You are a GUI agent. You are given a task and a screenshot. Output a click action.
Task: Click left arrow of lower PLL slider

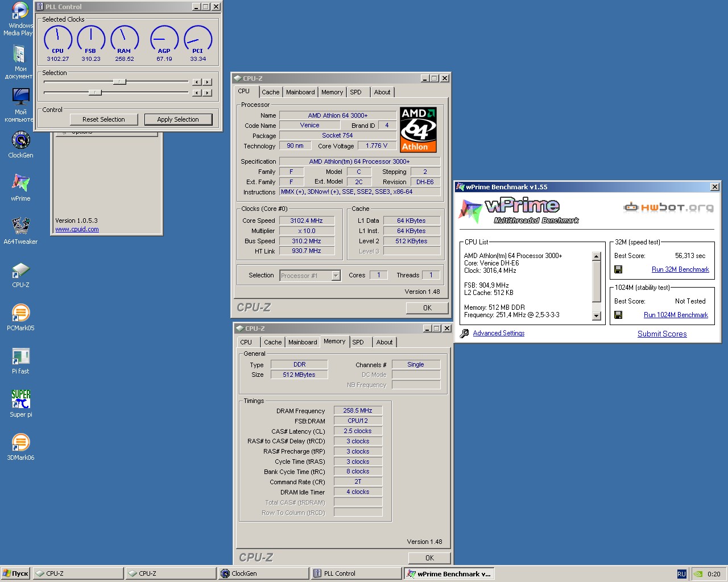[x=197, y=93]
